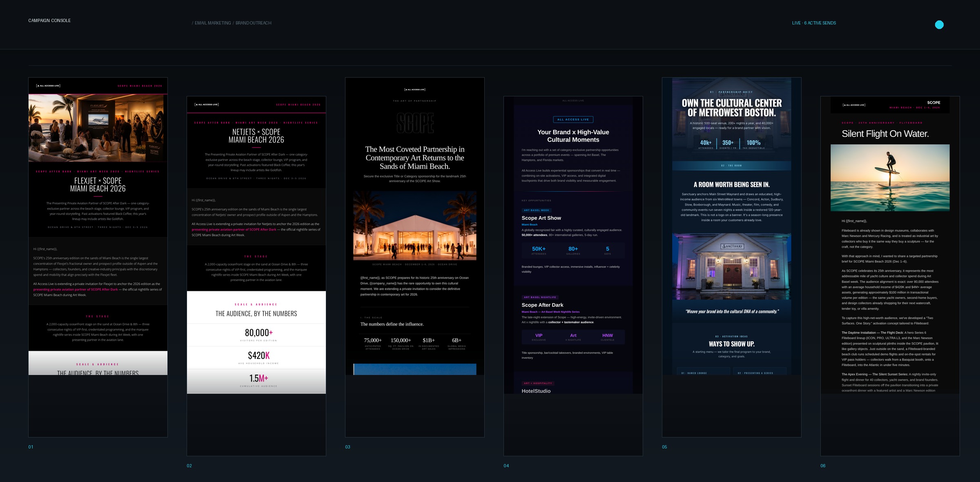Click the Scope After Dark heading in email 04
This screenshot has height=482, width=980.
pos(542,305)
